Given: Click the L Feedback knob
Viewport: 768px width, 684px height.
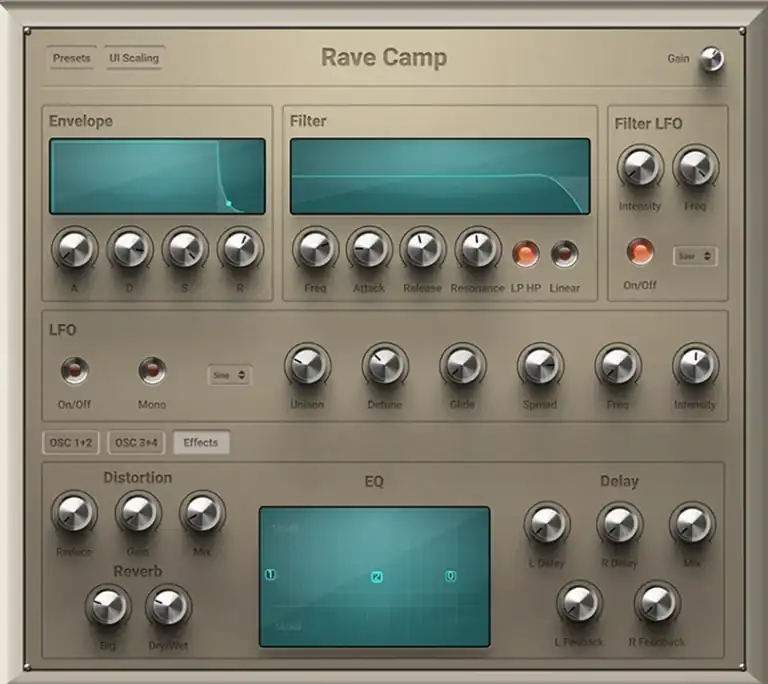Looking at the screenshot, I should (579, 603).
